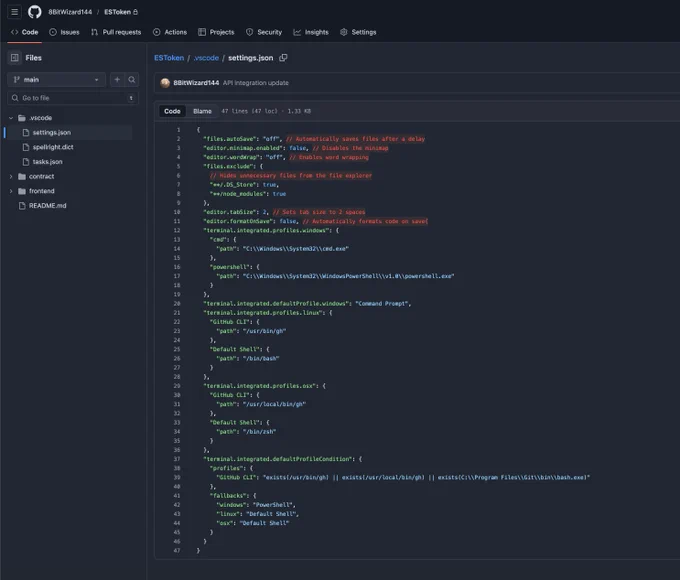Viewport: 680px width, 580px height.
Task: Select the Code view button
Action: click(x=172, y=111)
